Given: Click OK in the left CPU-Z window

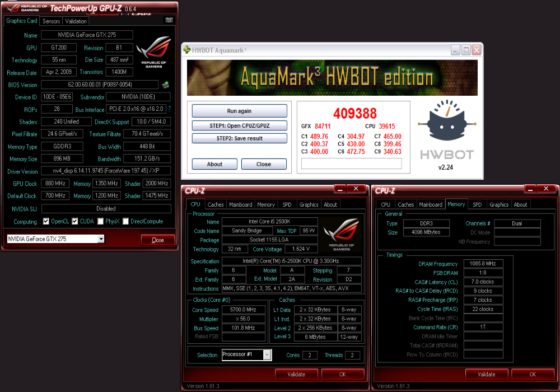Looking at the screenshot, I should 343,374.
